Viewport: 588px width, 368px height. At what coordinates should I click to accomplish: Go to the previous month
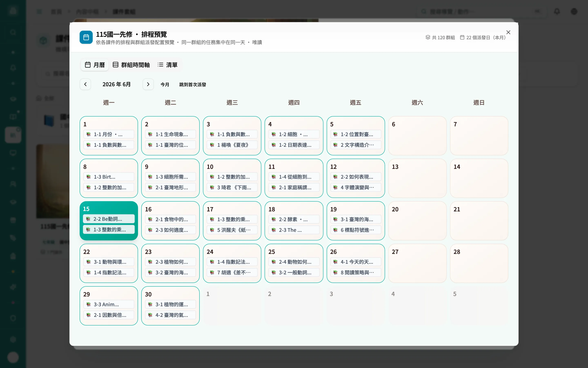click(x=85, y=84)
